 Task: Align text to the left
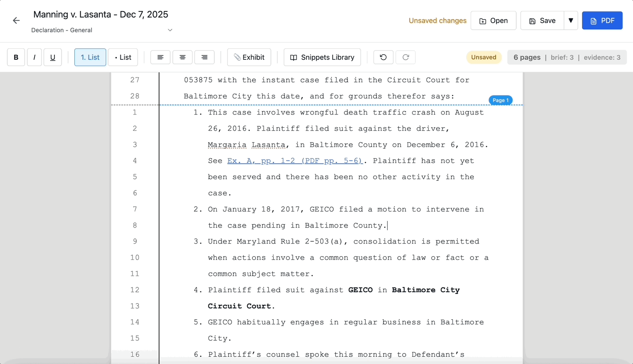tap(160, 57)
